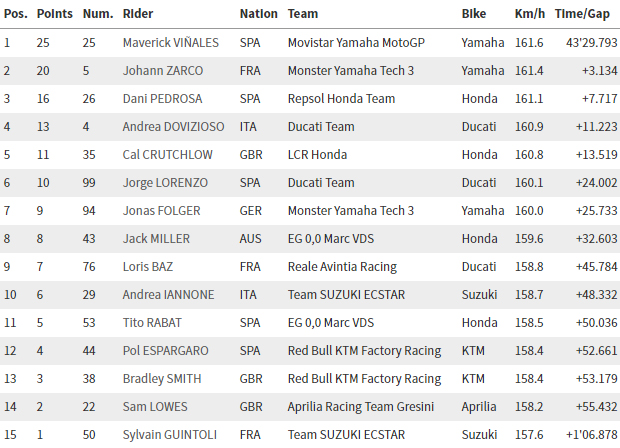Click the Time/Gap column header
This screenshot has width=620, height=448.
pyautogui.click(x=583, y=15)
